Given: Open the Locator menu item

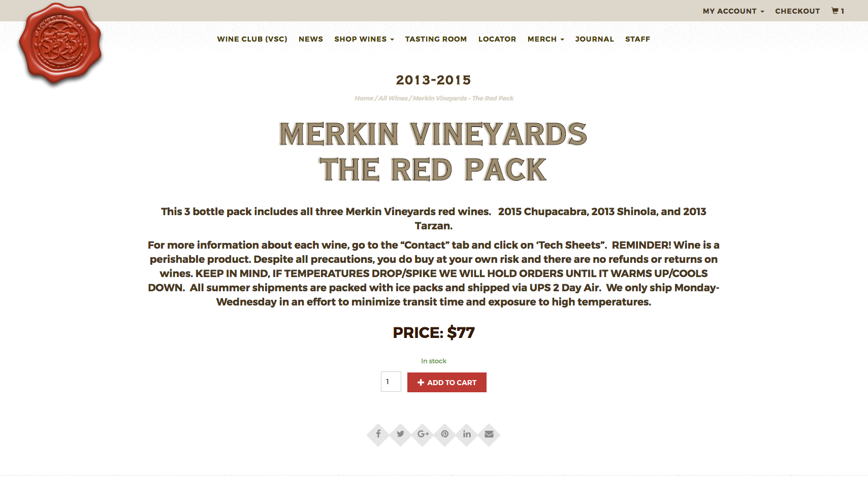Looking at the screenshot, I should coord(497,39).
